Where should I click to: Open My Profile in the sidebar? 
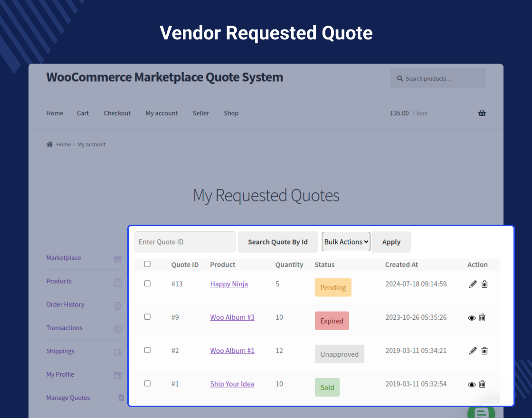click(60, 374)
